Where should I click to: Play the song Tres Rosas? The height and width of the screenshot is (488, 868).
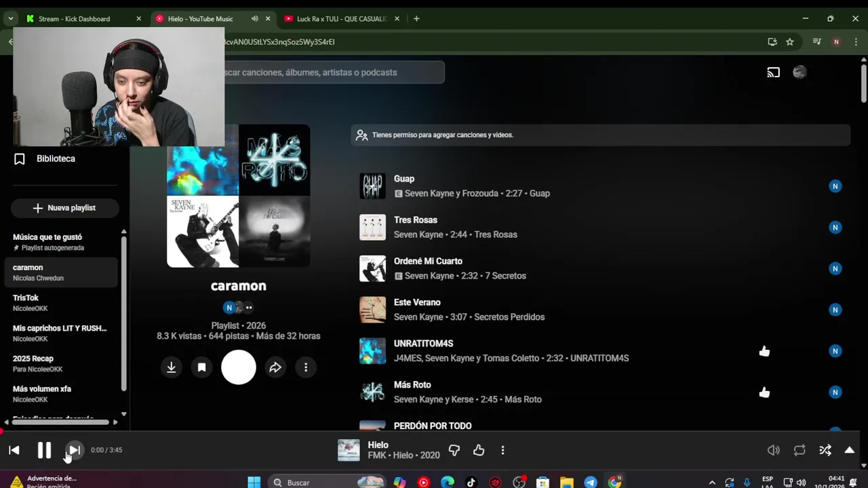[416, 220]
